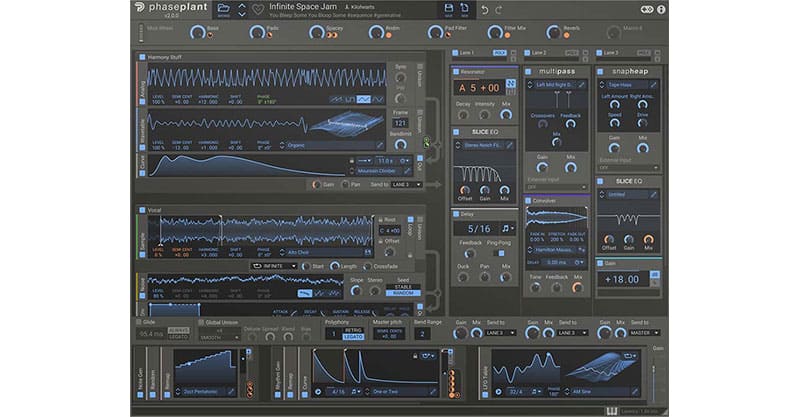Select ALWAYS glide mode
This screenshot has height=417, width=800.
pos(179,330)
